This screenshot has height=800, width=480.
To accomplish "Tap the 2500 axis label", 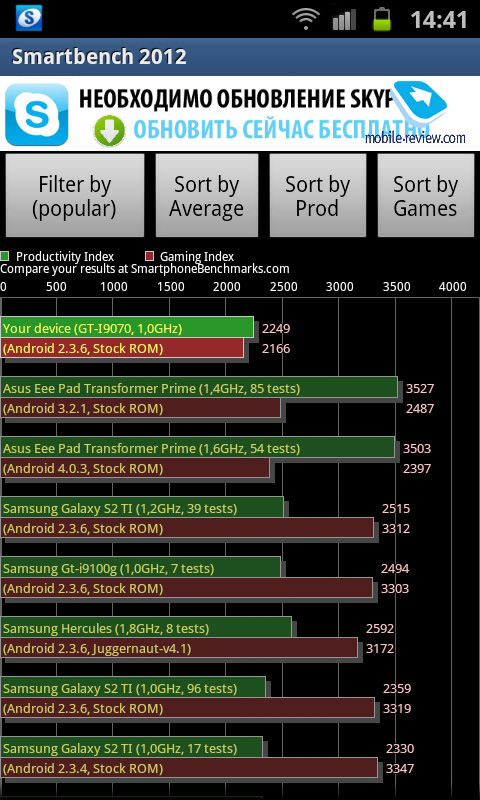I will click(284, 287).
